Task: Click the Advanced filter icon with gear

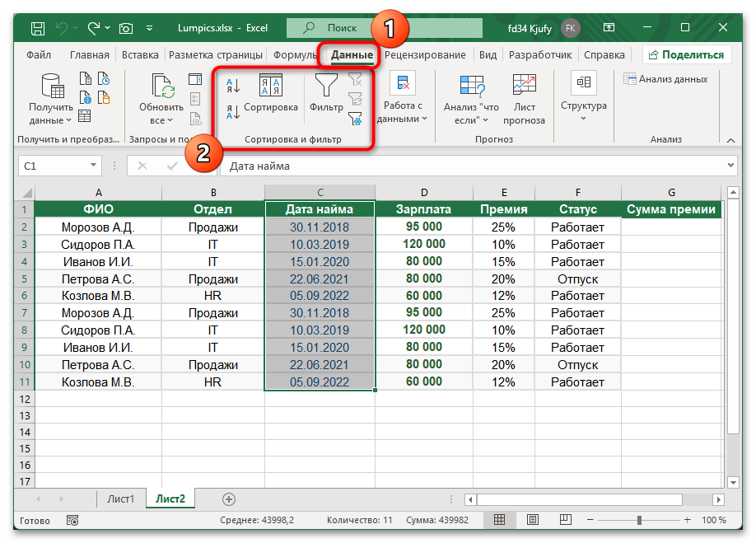Action: pyautogui.click(x=355, y=119)
